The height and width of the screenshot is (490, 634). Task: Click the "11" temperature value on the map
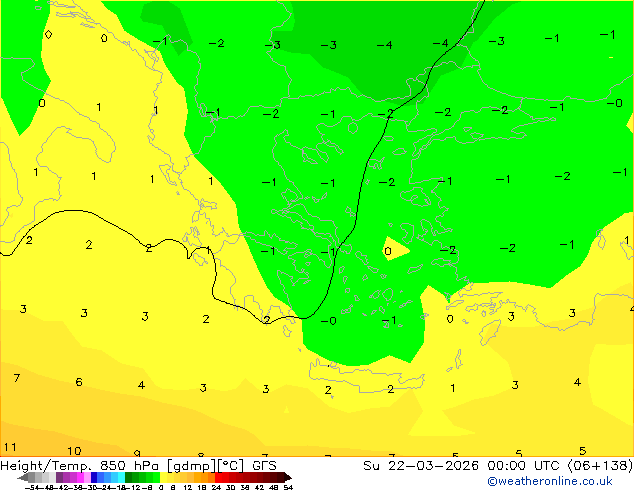tap(10, 447)
